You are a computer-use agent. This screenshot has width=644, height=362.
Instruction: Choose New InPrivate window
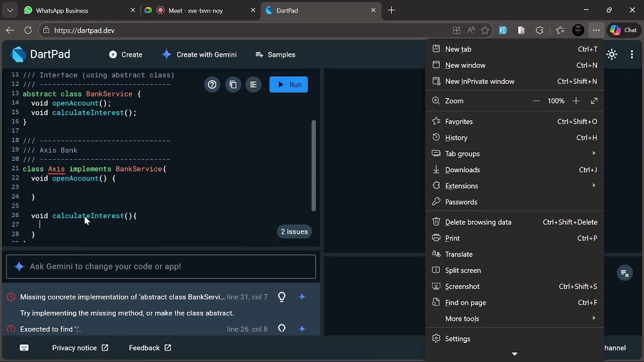[x=515, y=81]
